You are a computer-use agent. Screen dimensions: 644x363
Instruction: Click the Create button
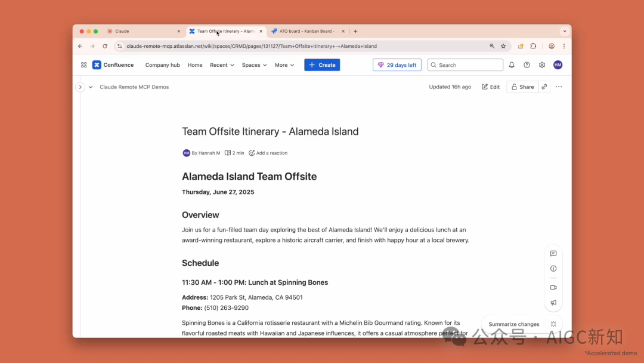(322, 65)
